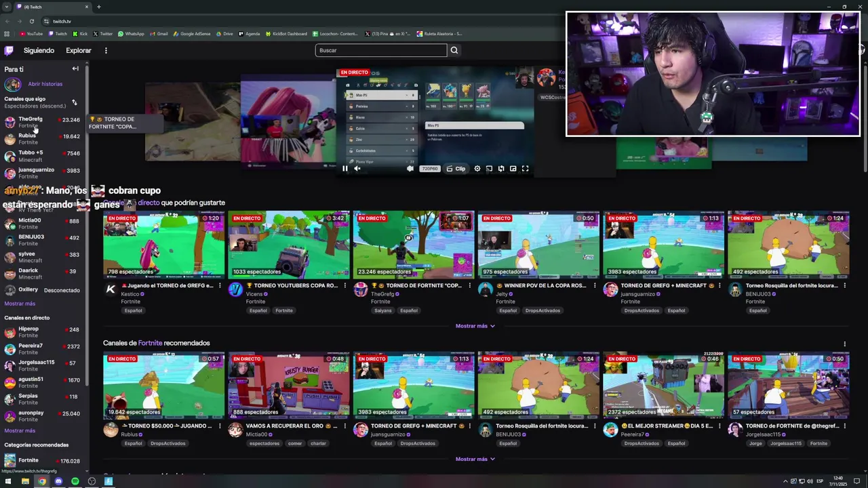Open TheGrefg channel in sidebar

(x=44, y=122)
